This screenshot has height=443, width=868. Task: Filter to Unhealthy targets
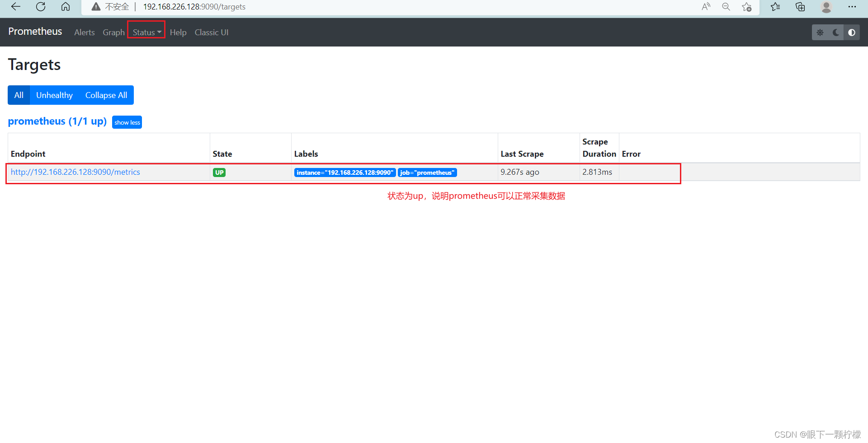pos(54,95)
